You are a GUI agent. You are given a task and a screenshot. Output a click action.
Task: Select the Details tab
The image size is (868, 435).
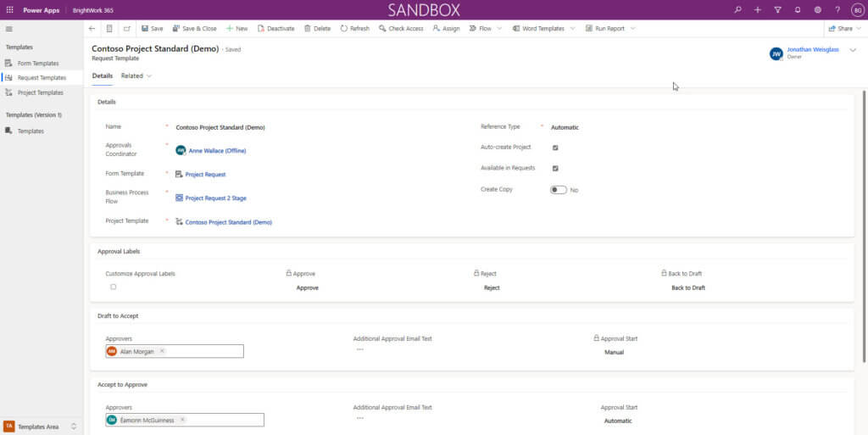pyautogui.click(x=103, y=75)
